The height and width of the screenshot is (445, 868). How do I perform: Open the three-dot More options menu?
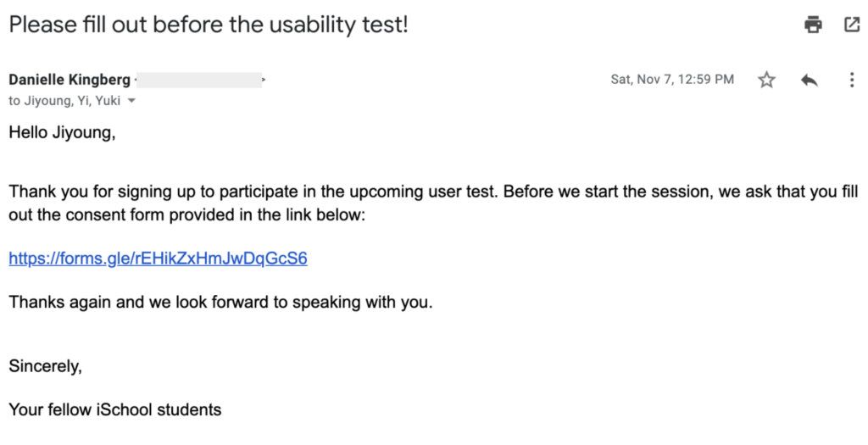852,80
